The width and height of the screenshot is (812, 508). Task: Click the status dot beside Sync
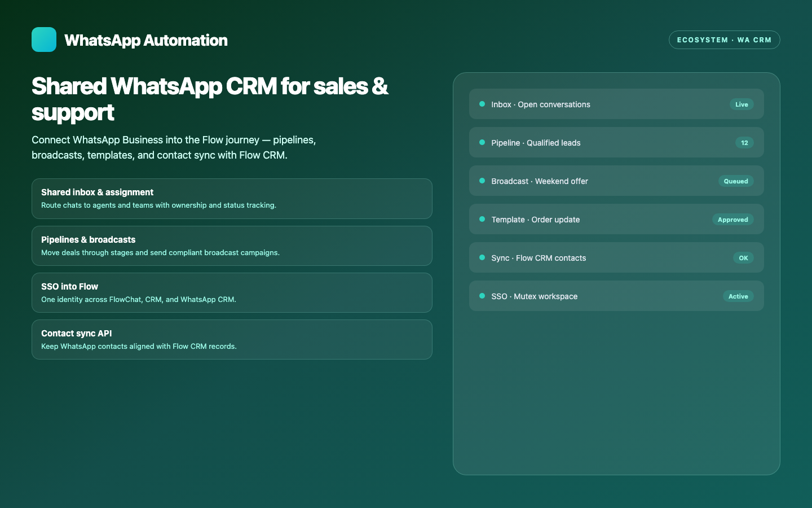[x=482, y=257]
